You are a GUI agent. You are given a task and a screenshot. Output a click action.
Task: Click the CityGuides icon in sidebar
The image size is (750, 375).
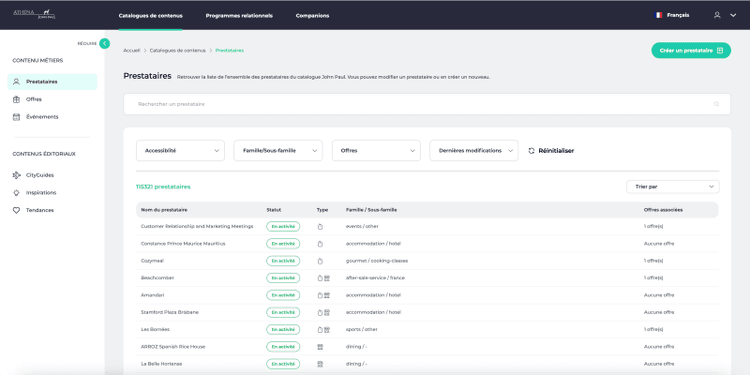[x=16, y=175]
